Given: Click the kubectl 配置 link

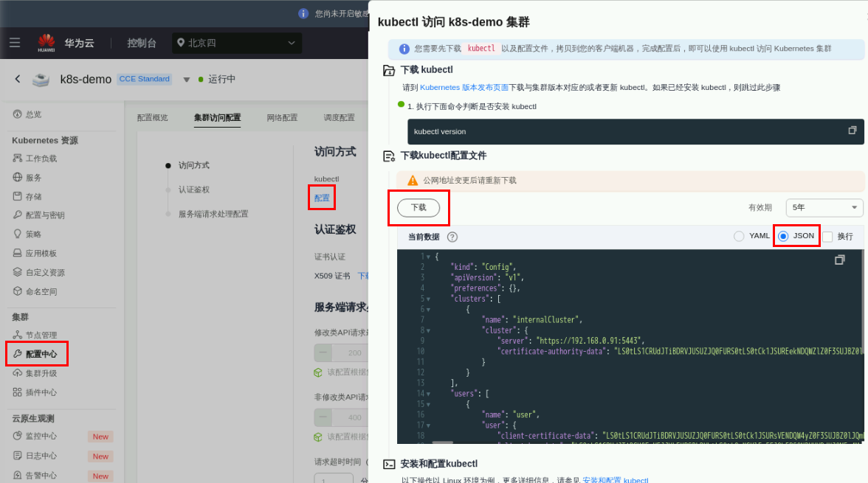Looking at the screenshot, I should point(322,198).
